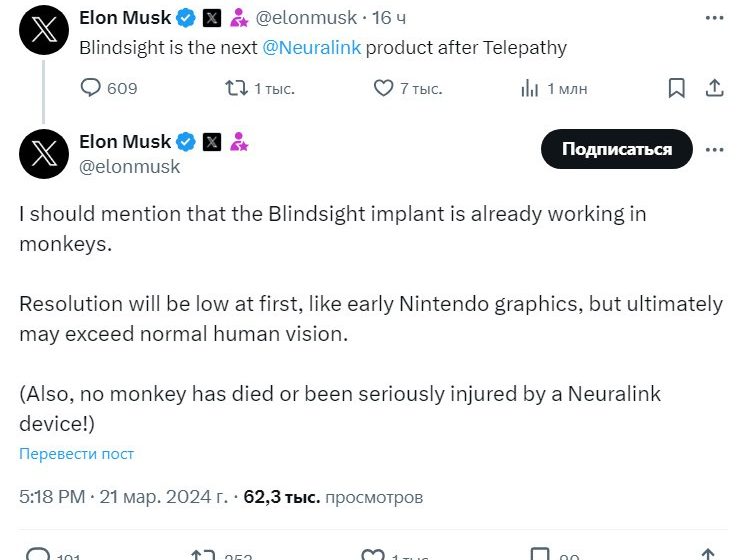Click the second tweet's profile avatar

tap(43, 153)
